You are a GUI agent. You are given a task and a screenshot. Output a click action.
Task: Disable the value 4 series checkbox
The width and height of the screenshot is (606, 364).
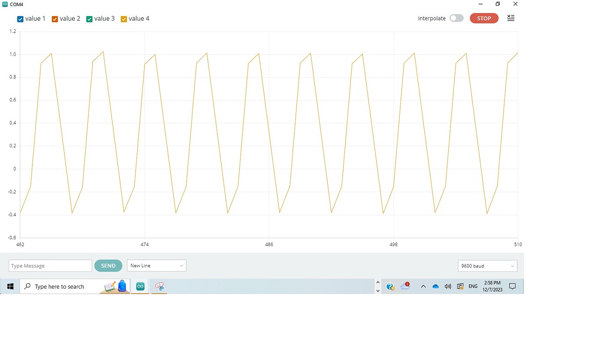pyautogui.click(x=124, y=19)
